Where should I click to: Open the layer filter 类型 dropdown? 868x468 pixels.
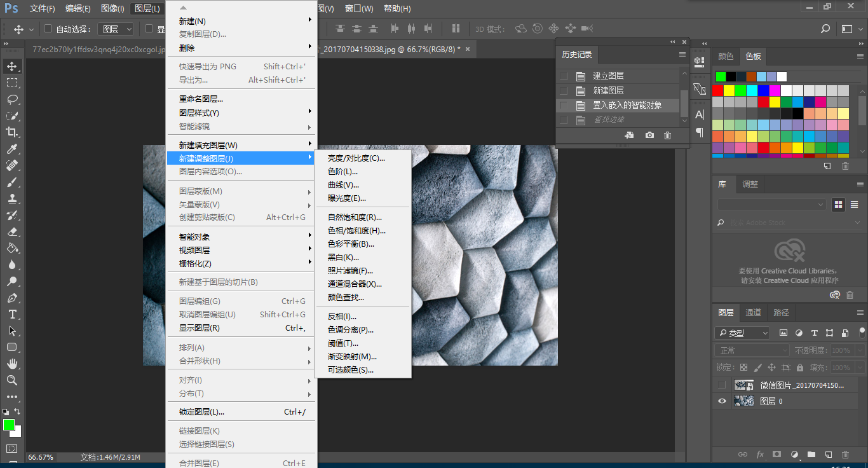coord(742,333)
